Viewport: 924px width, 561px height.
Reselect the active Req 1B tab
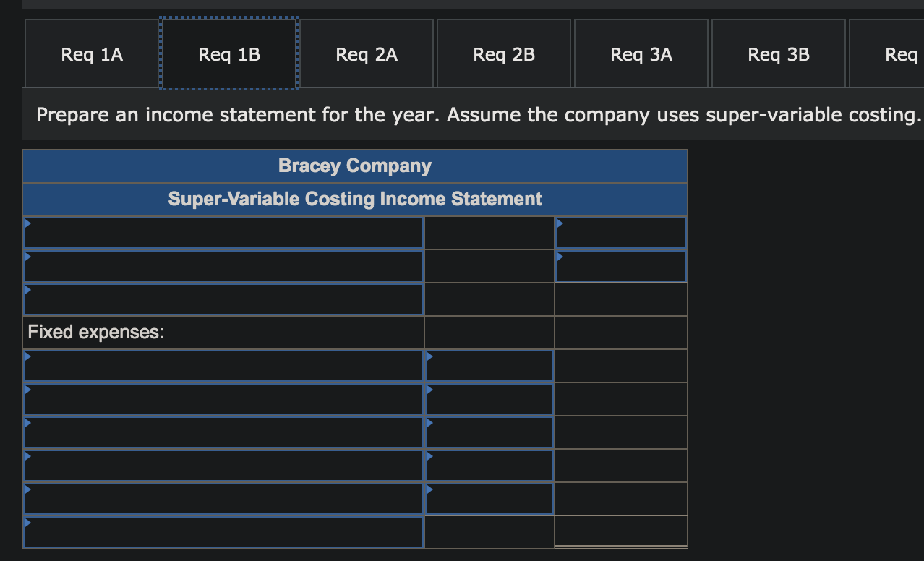click(x=228, y=53)
